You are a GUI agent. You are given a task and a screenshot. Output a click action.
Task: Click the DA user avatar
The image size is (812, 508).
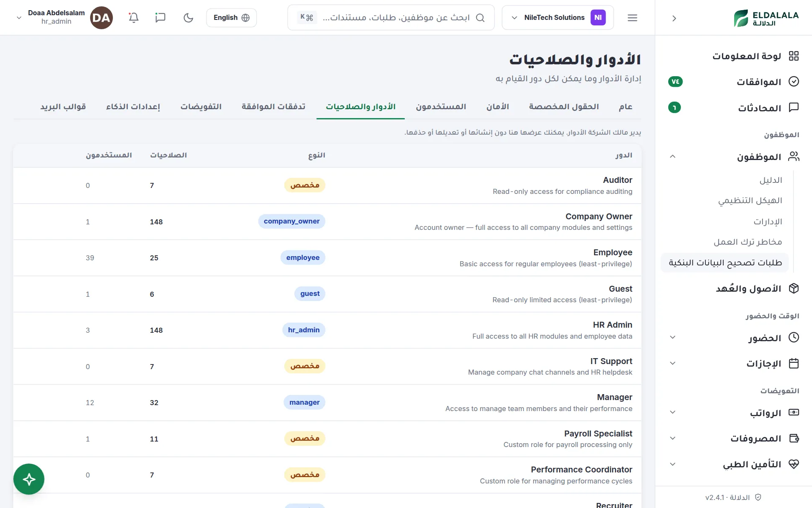coord(101,18)
